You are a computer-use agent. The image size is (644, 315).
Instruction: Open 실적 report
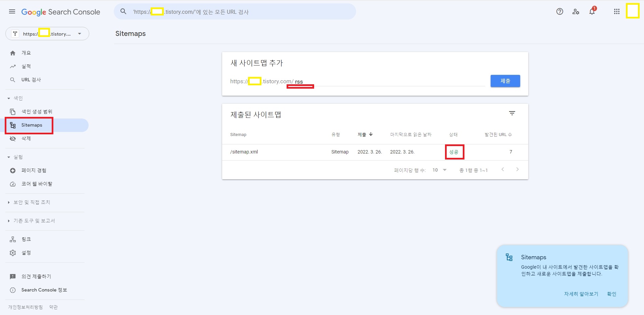tap(26, 66)
